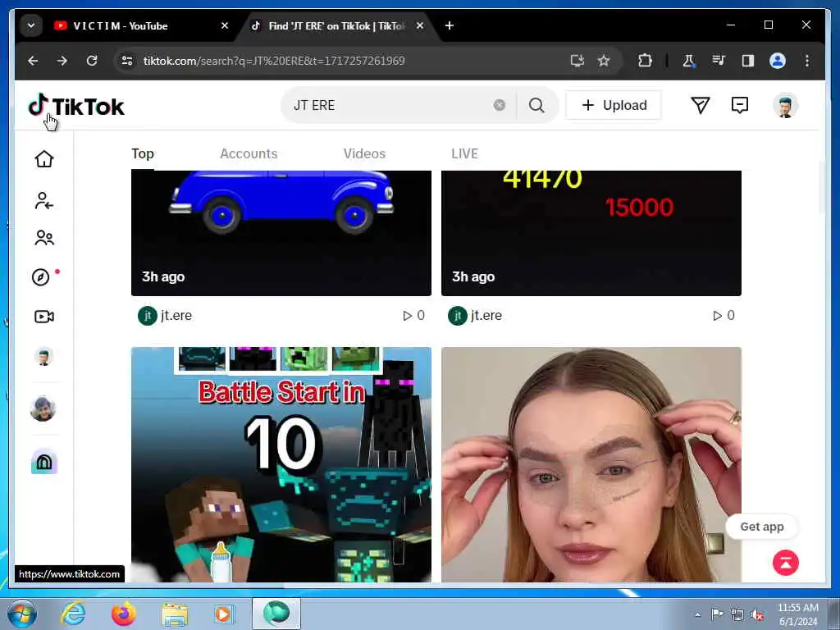The width and height of the screenshot is (840, 630).
Task: Switch to the Top tab
Action: [143, 153]
